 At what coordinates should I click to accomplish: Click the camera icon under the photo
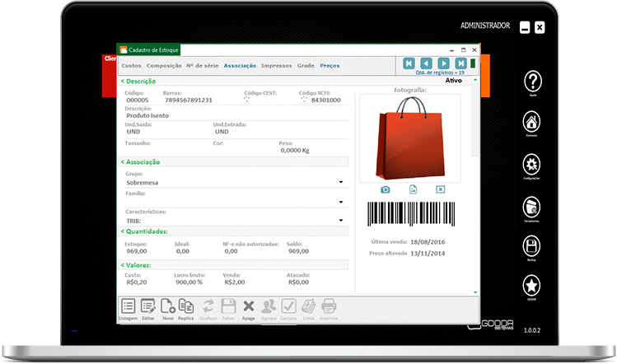click(386, 189)
